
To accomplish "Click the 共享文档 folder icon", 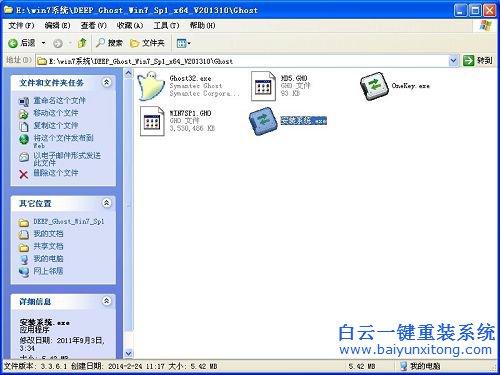I will pyautogui.click(x=24, y=247).
